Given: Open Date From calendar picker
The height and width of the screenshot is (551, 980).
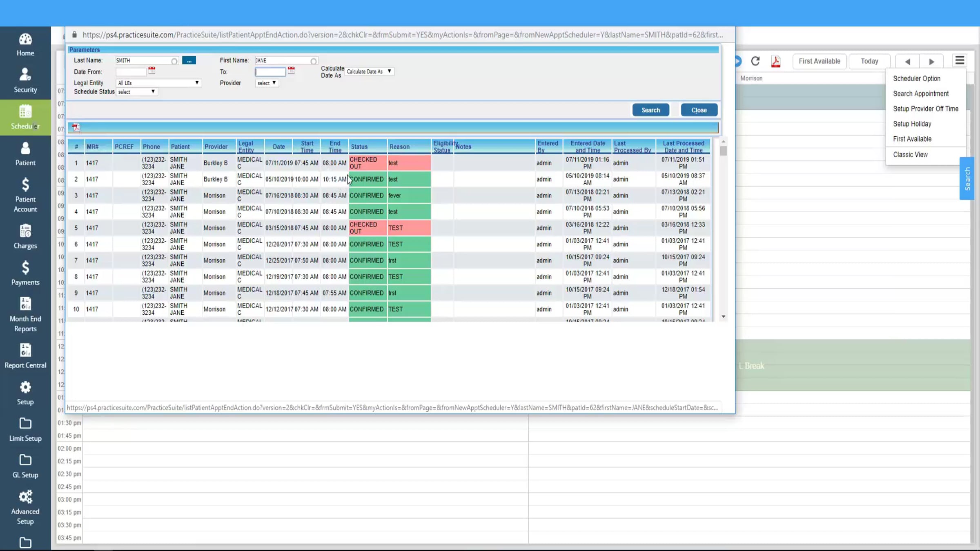Looking at the screenshot, I should [152, 71].
